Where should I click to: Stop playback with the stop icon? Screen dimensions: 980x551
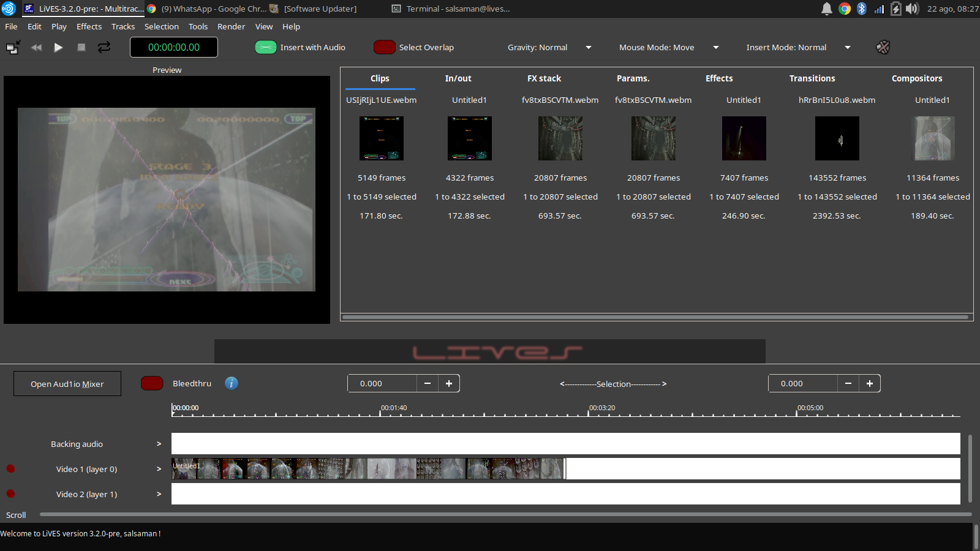coord(81,47)
